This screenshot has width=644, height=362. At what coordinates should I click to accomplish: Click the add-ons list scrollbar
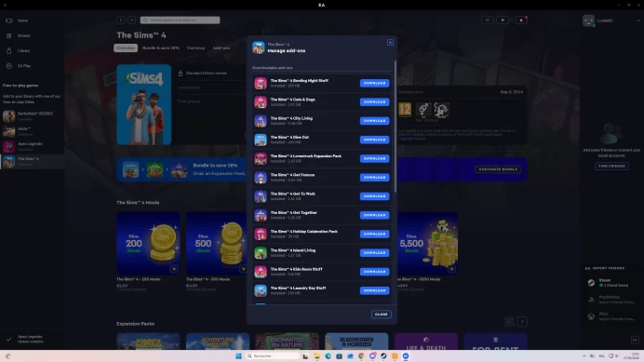click(396, 127)
